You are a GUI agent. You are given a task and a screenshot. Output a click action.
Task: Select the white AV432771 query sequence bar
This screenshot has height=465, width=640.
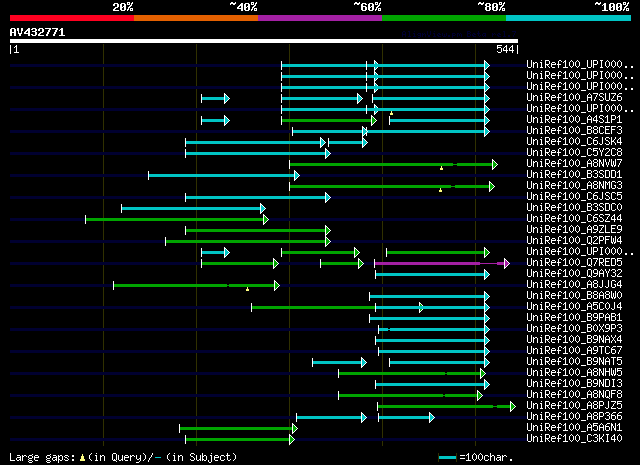coord(264,41)
